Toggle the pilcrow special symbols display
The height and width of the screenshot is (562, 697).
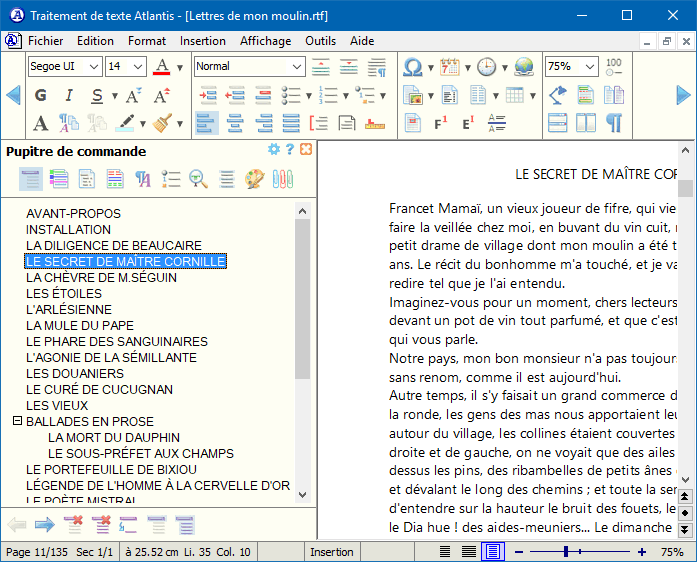614,123
